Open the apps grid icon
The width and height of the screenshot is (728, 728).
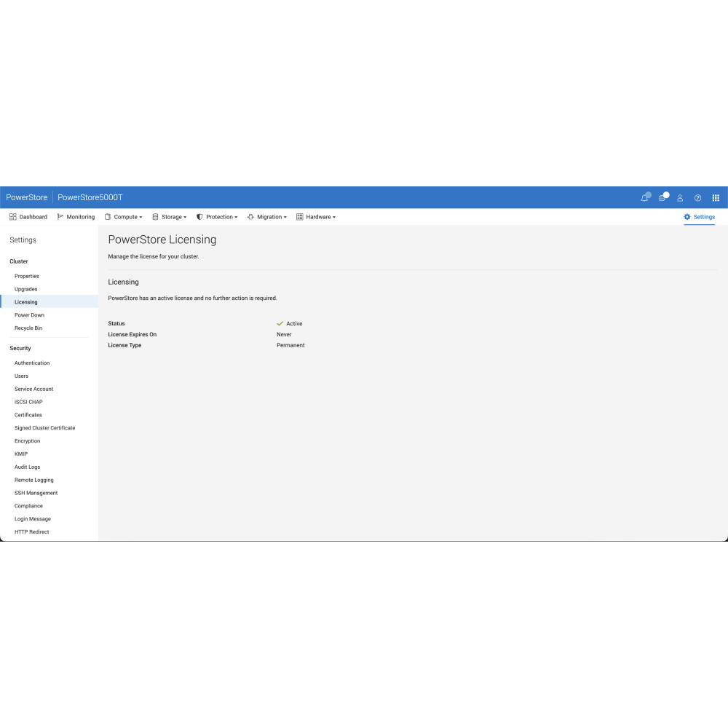point(716,198)
